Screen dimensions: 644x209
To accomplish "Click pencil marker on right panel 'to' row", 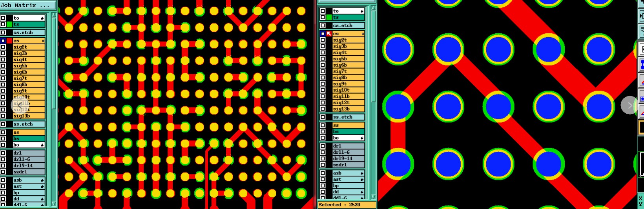I will [x=362, y=11].
